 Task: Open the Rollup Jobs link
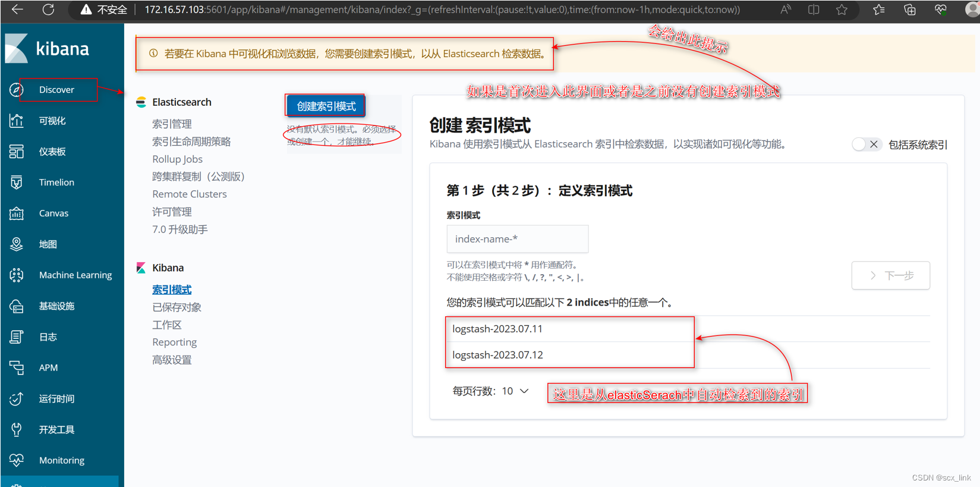click(177, 159)
